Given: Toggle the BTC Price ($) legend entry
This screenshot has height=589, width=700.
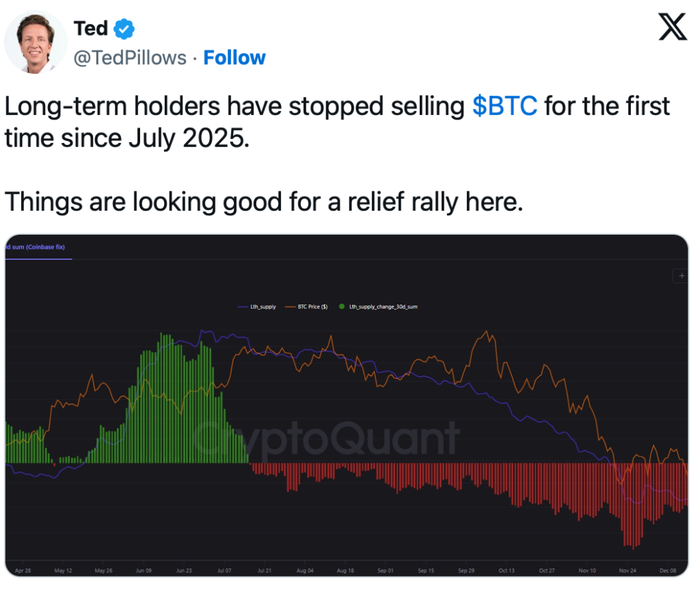Looking at the screenshot, I should [312, 307].
